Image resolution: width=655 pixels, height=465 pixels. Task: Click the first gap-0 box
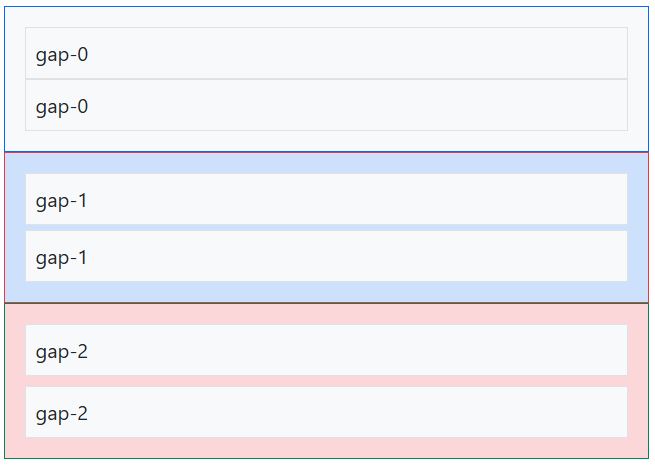point(326,53)
